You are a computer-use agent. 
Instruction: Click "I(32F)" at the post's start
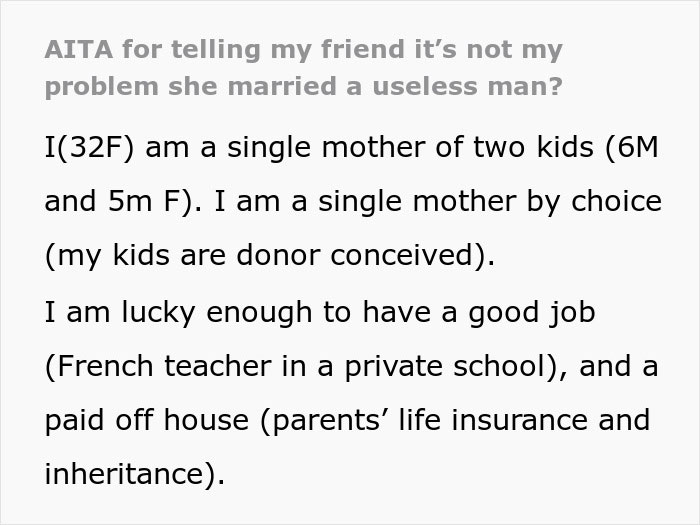coord(89,148)
